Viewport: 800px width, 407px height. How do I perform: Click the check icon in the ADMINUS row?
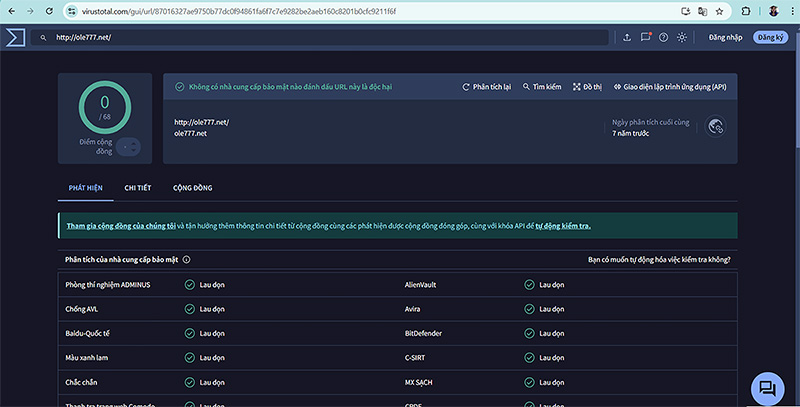tap(189, 285)
